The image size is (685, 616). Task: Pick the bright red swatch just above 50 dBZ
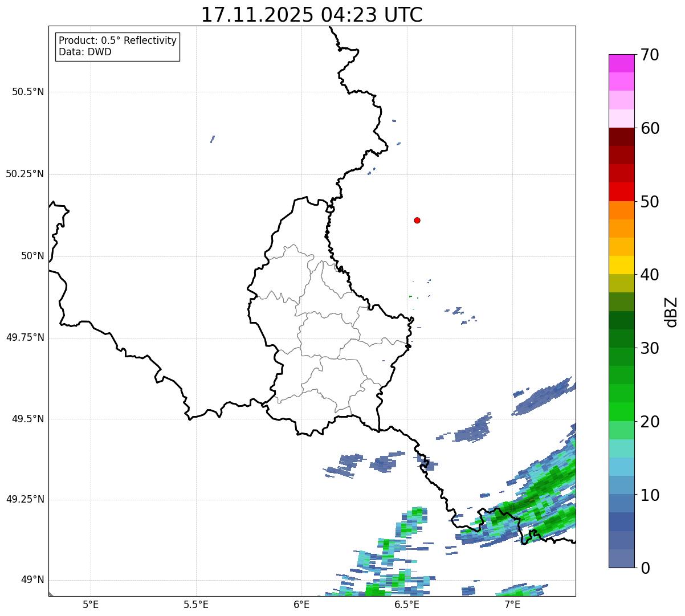(x=622, y=192)
